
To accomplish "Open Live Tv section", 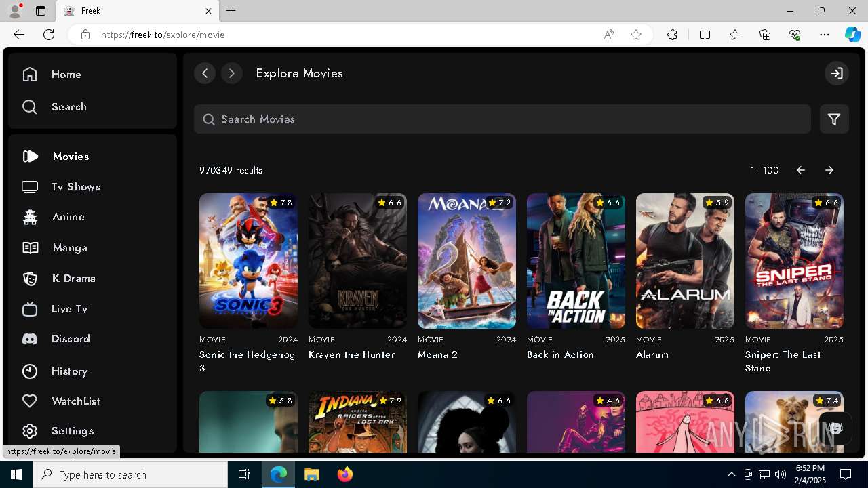I will [x=54, y=309].
